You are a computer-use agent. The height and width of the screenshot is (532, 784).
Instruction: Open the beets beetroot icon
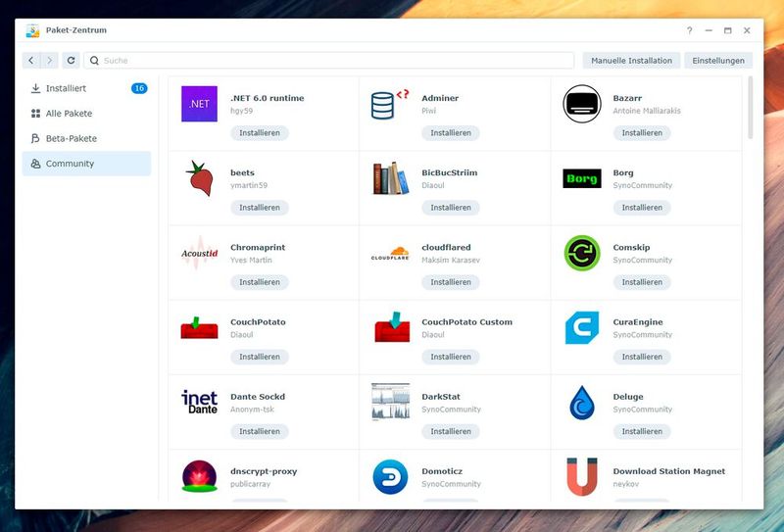click(200, 178)
